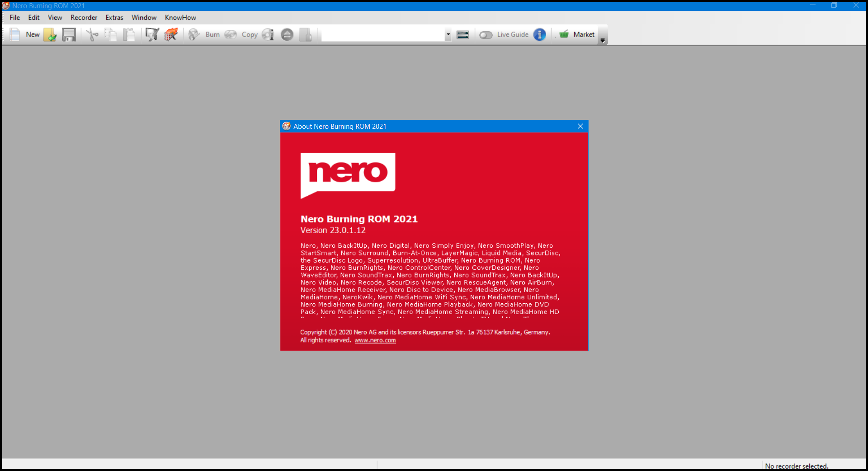Open the View menu

55,18
